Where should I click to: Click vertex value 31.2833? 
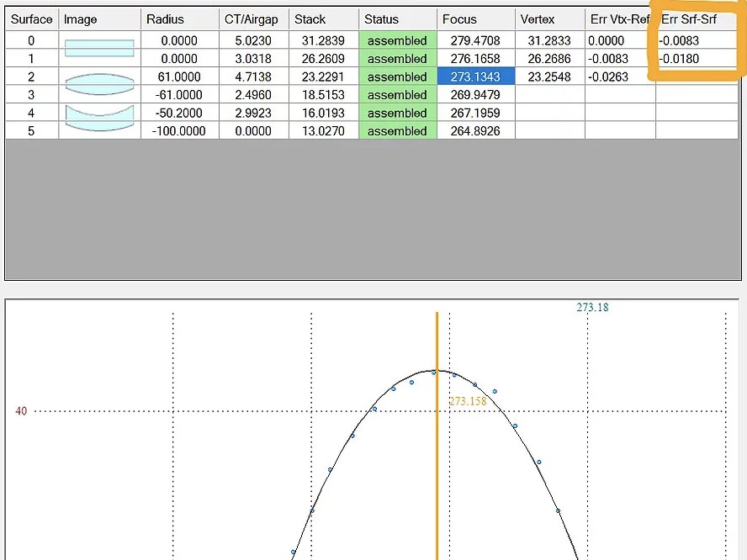(550, 40)
